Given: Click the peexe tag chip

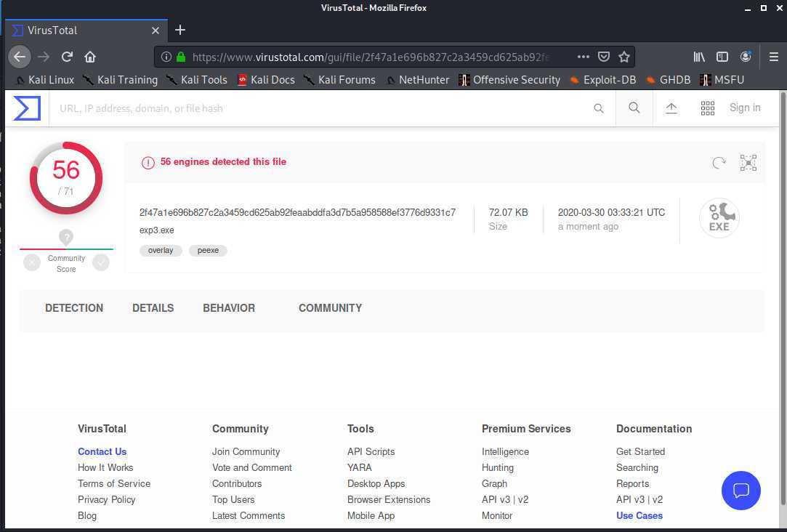Looking at the screenshot, I should [208, 251].
